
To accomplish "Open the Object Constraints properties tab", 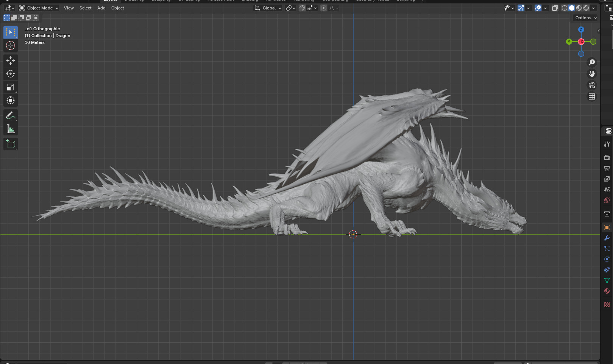I will [607, 270].
